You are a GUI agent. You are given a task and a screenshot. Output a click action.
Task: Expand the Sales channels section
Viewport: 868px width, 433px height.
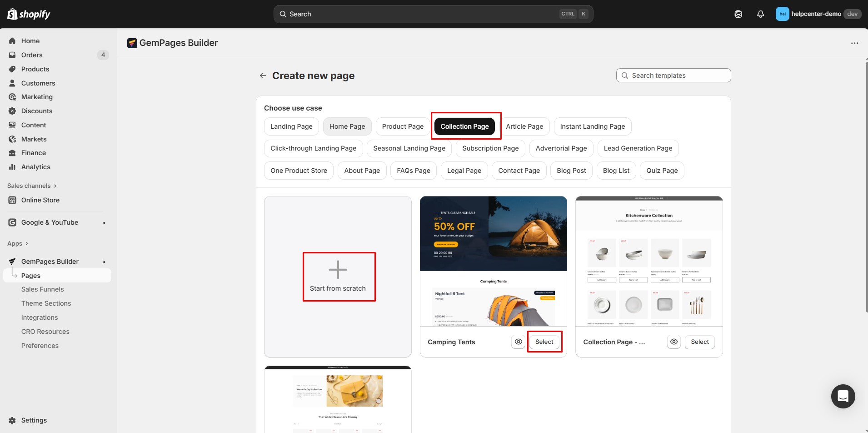click(x=29, y=186)
